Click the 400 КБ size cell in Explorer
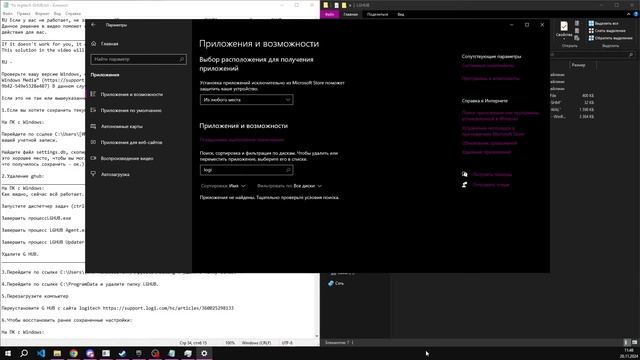 (x=588, y=96)
